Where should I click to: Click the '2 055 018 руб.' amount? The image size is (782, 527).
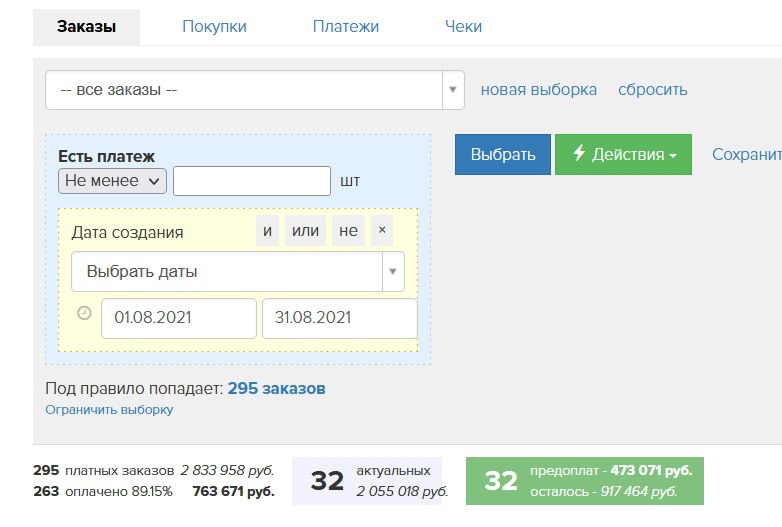pos(402,492)
